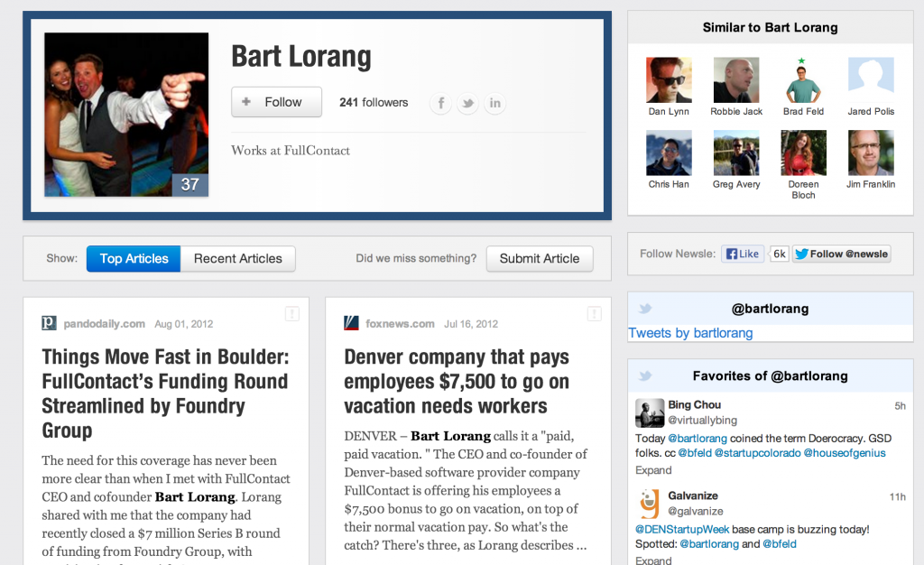Expand Galvanize's tweet
Image resolution: width=924 pixels, height=565 pixels.
pyautogui.click(x=653, y=560)
